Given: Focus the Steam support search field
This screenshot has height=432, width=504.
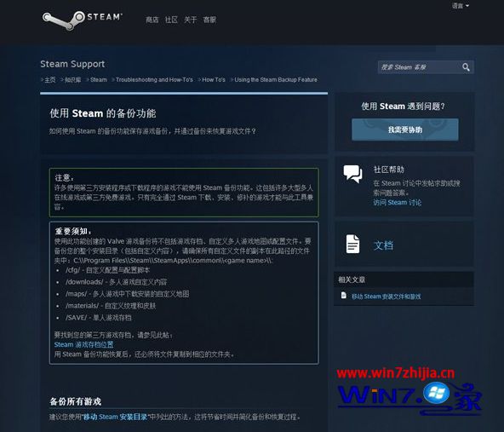Looking at the screenshot, I should pos(419,67).
